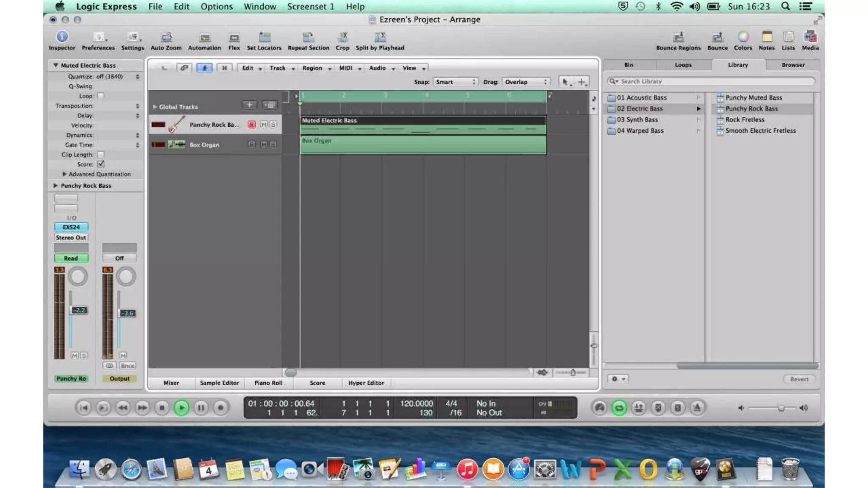Open the Drag mode dropdown
Screen dimensions: 868x488
(x=526, y=82)
